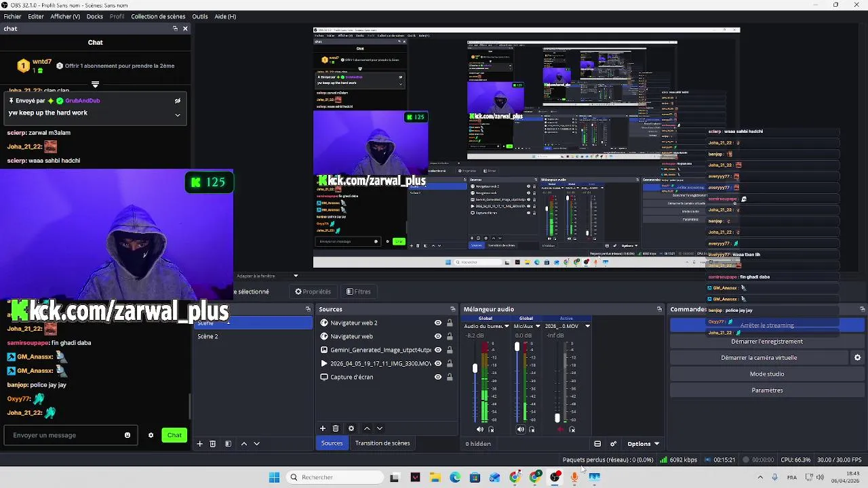The image size is (868, 488).
Task: Unmute the 2026 MOV audio channel
Action: 561,429
